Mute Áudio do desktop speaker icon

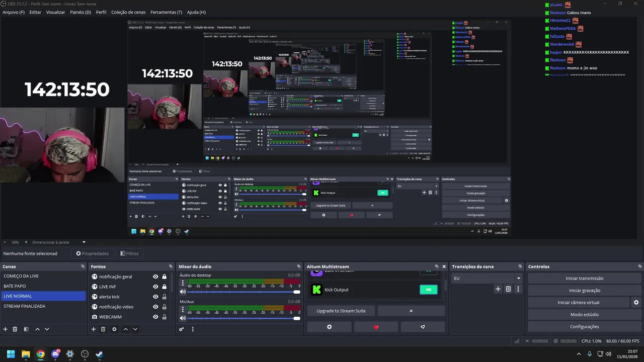[x=183, y=292]
